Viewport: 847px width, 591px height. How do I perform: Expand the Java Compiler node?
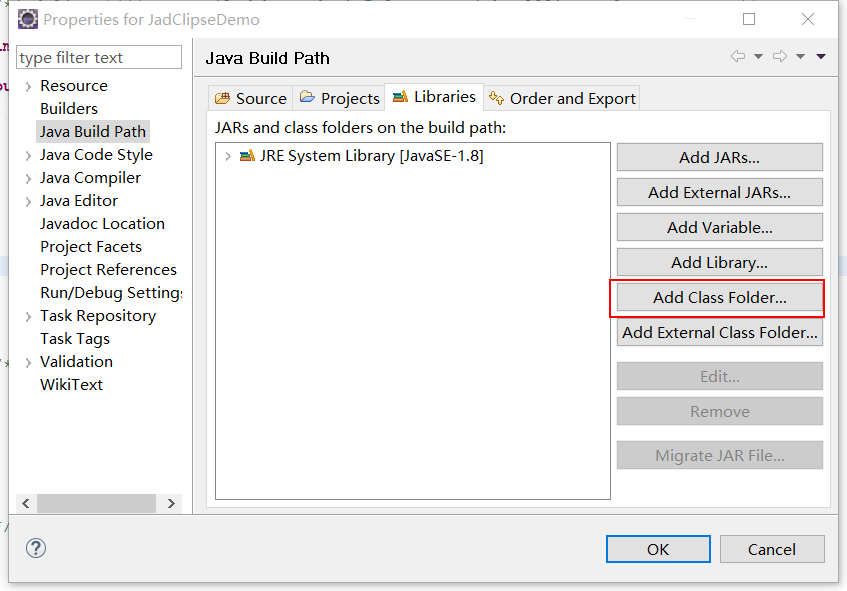[x=28, y=178]
